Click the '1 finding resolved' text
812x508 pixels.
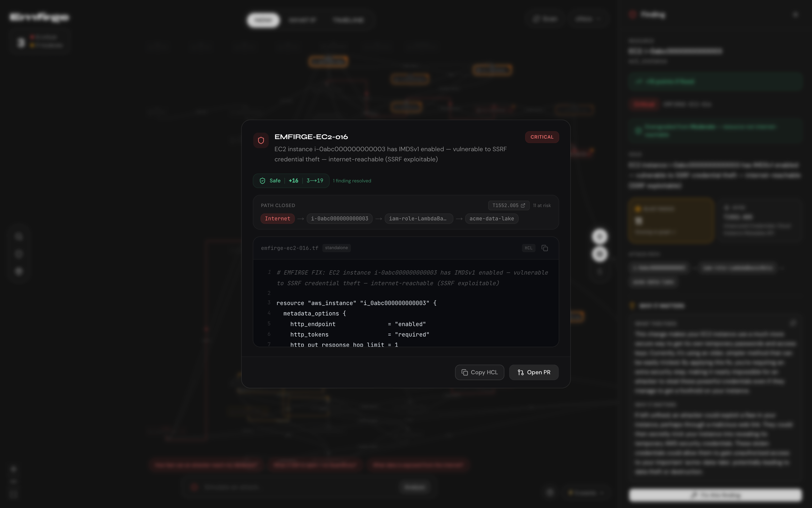pyautogui.click(x=352, y=181)
